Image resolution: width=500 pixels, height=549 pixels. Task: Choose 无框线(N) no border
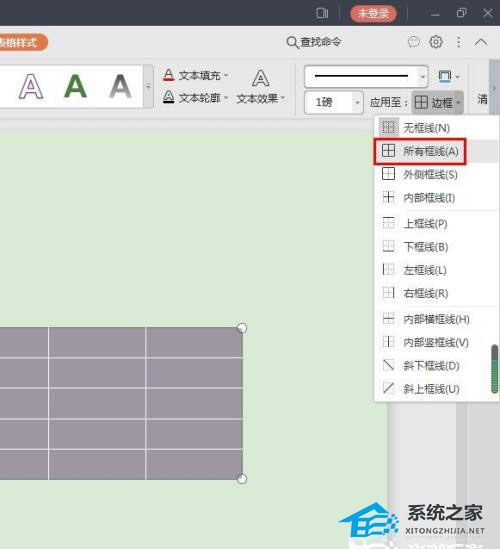[436, 128]
